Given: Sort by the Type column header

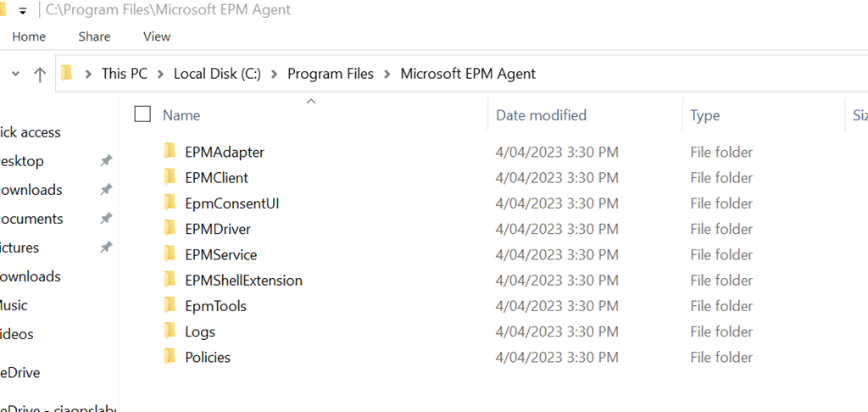Looking at the screenshot, I should point(705,115).
